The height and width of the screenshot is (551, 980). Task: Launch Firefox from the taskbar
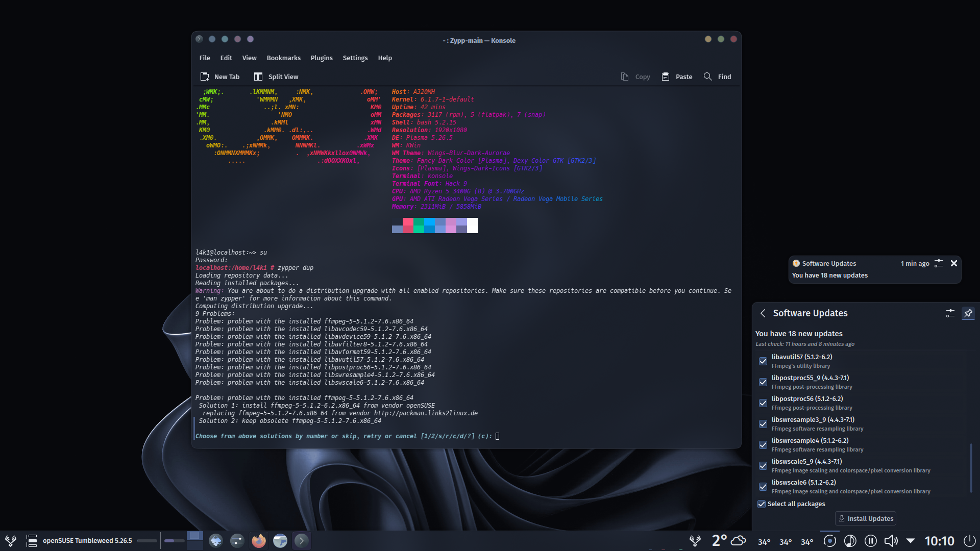point(259,540)
